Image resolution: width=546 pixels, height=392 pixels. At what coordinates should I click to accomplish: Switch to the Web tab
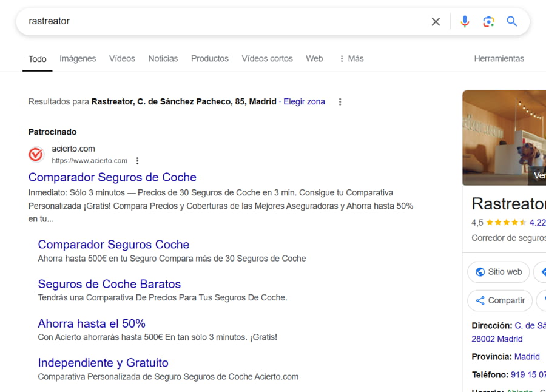314,58
